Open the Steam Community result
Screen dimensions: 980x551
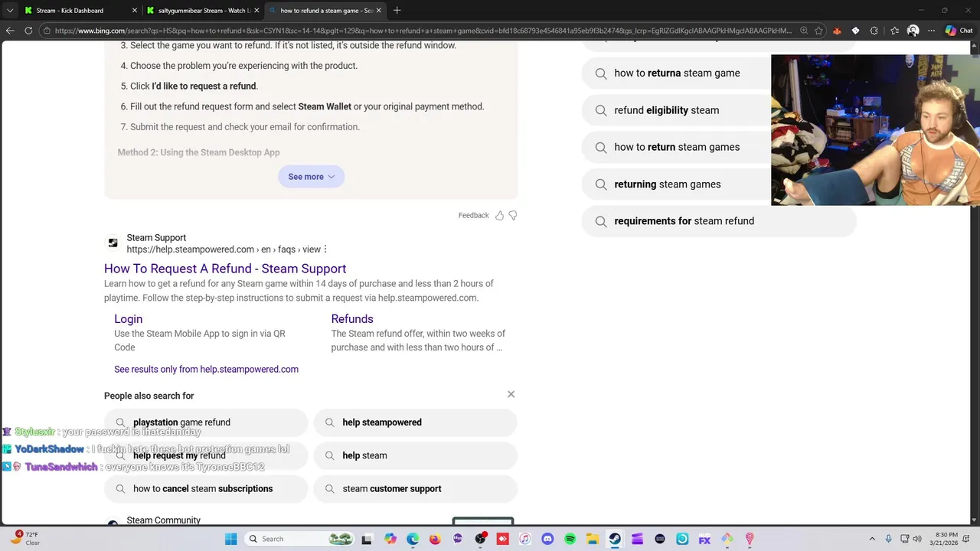[x=163, y=520]
